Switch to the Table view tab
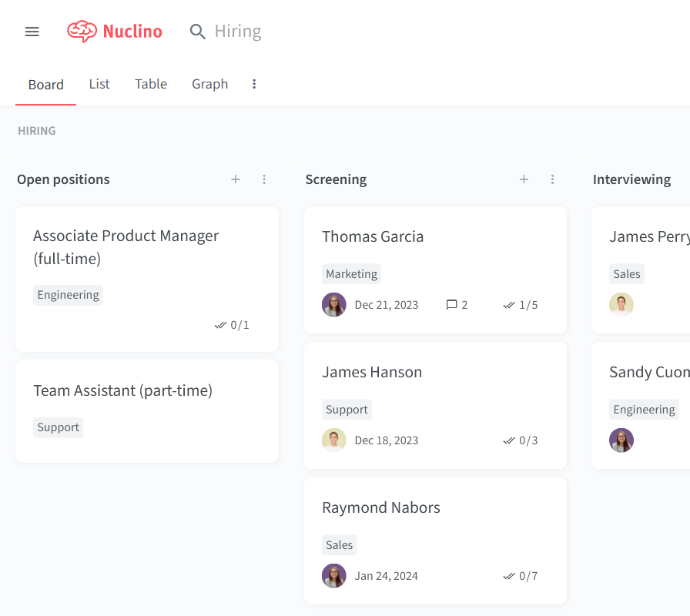 (151, 84)
